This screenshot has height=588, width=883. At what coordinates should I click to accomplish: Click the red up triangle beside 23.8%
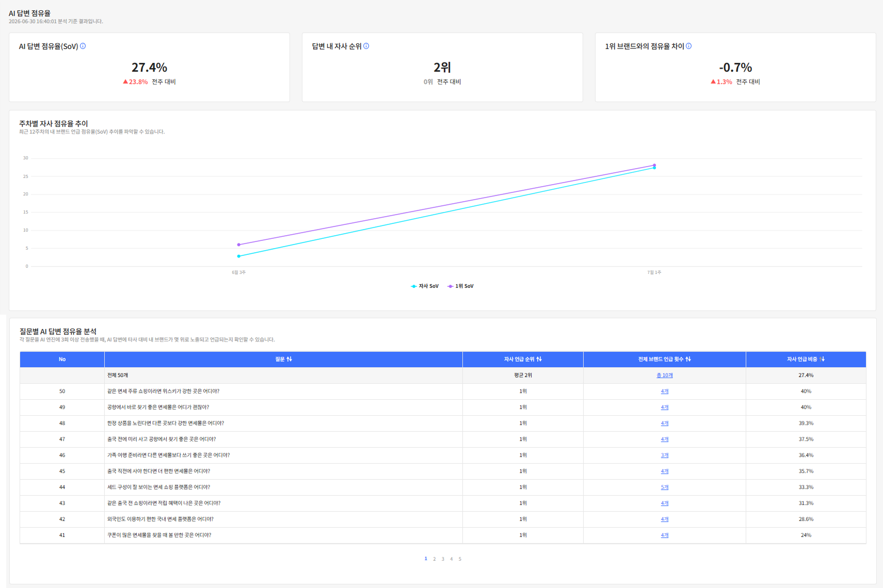point(125,81)
